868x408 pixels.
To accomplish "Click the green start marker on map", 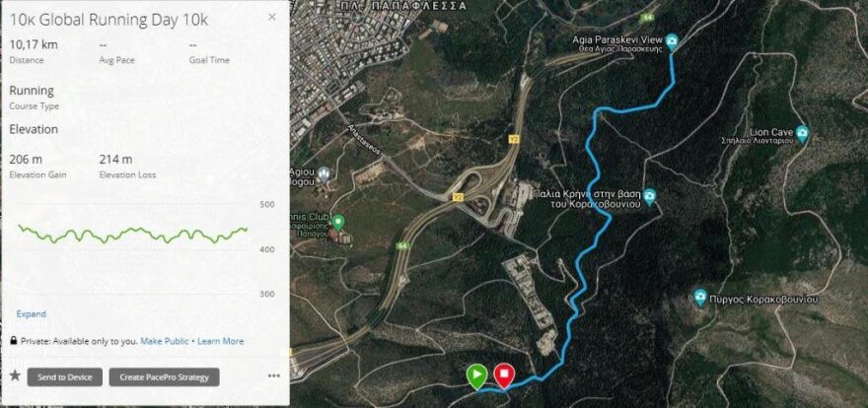I will (x=476, y=375).
